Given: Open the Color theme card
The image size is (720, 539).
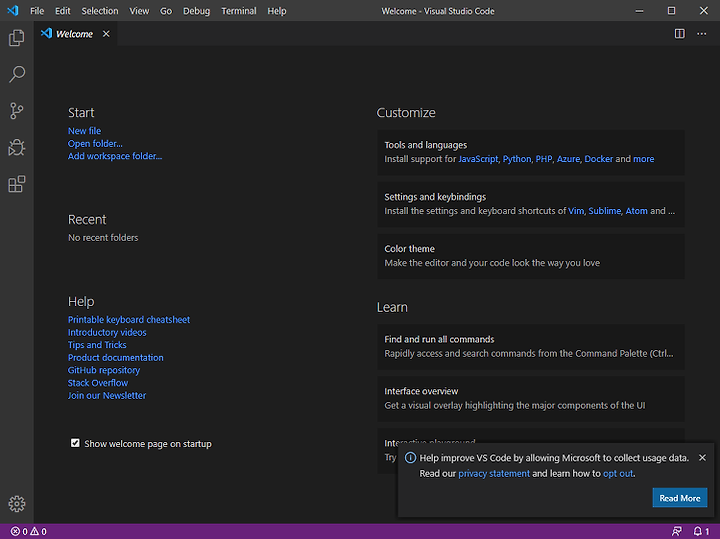Looking at the screenshot, I should (x=531, y=256).
